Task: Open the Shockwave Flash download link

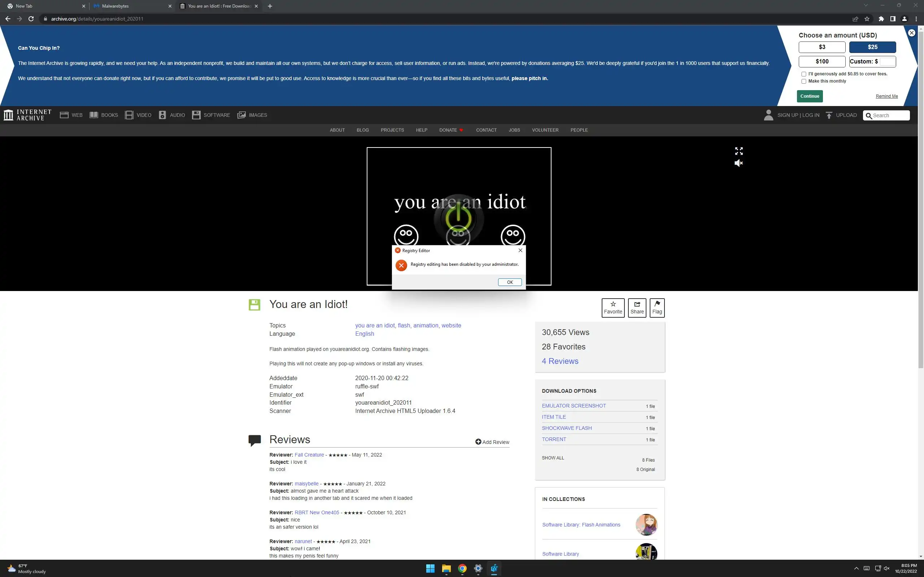Action: [567, 428]
